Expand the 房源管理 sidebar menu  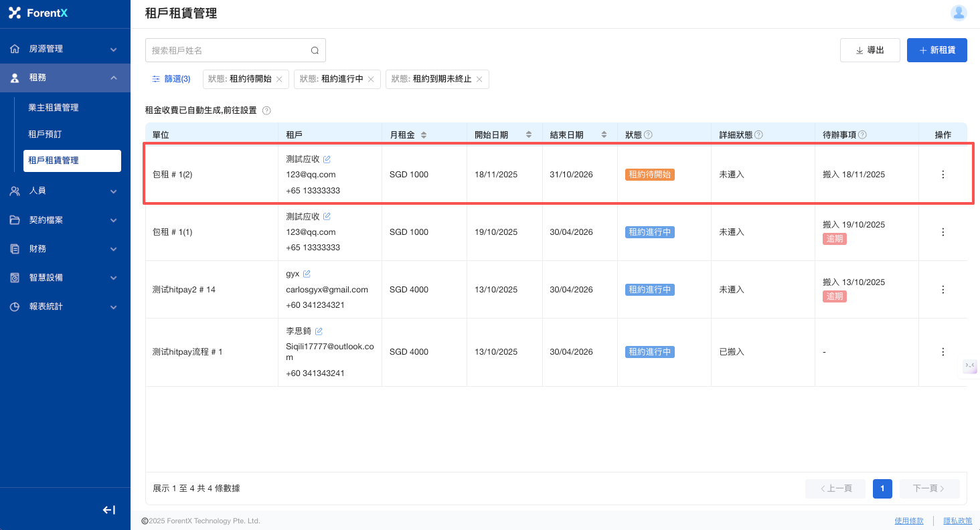click(65, 49)
